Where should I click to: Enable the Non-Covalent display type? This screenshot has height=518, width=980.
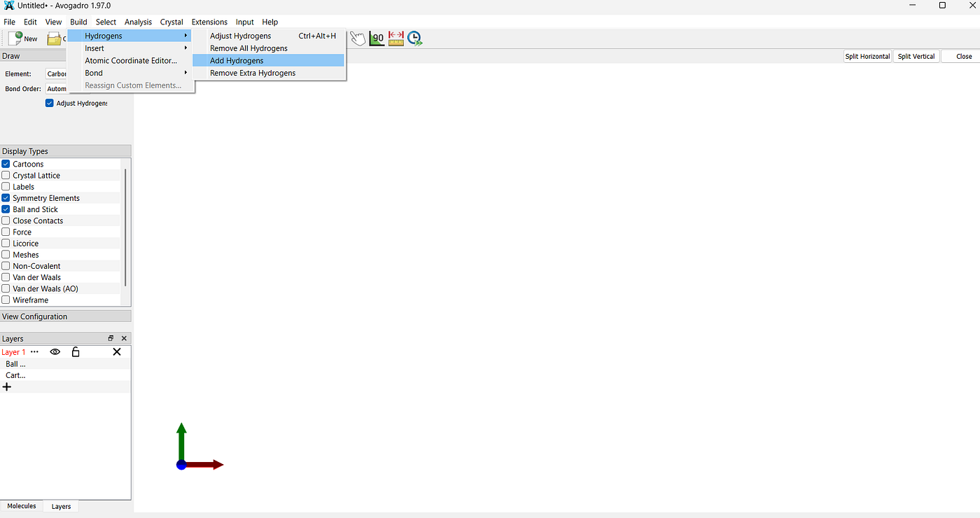coord(6,266)
